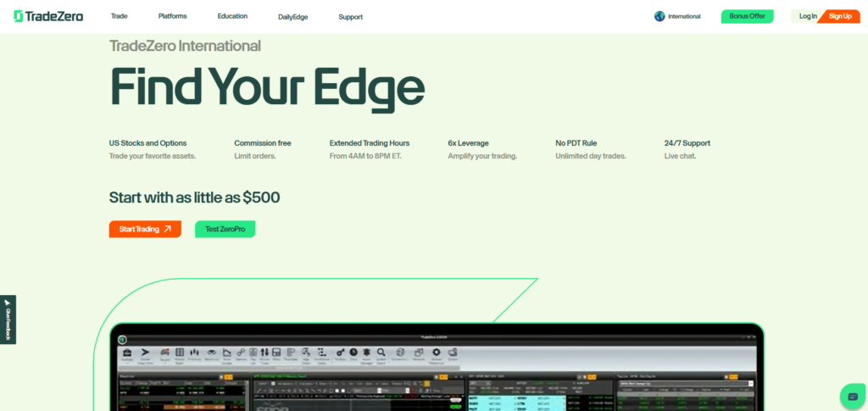Click 'US Stocks and Options' text
This screenshot has width=868, height=411.
click(x=147, y=143)
